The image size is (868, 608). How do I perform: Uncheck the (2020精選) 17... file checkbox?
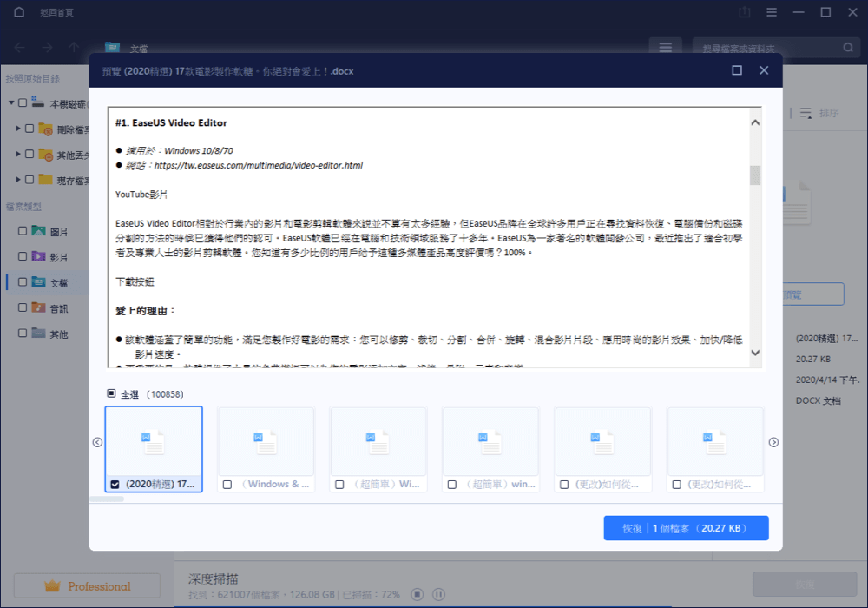tap(115, 485)
